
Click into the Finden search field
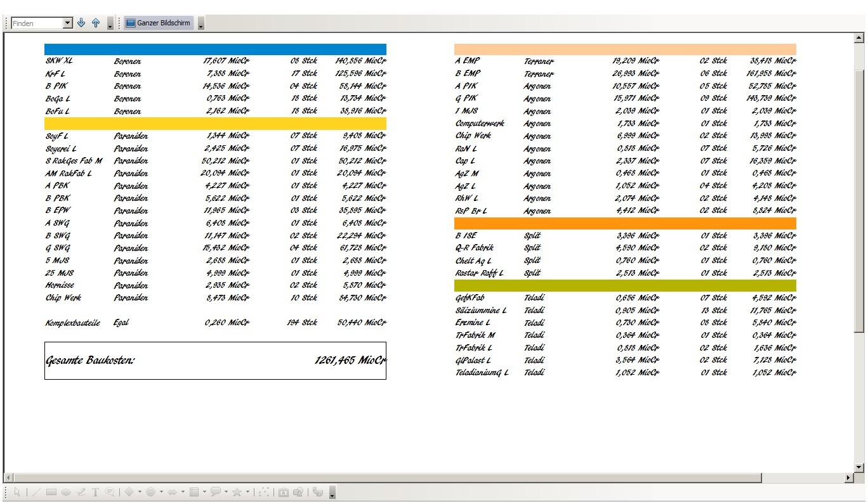click(x=37, y=23)
